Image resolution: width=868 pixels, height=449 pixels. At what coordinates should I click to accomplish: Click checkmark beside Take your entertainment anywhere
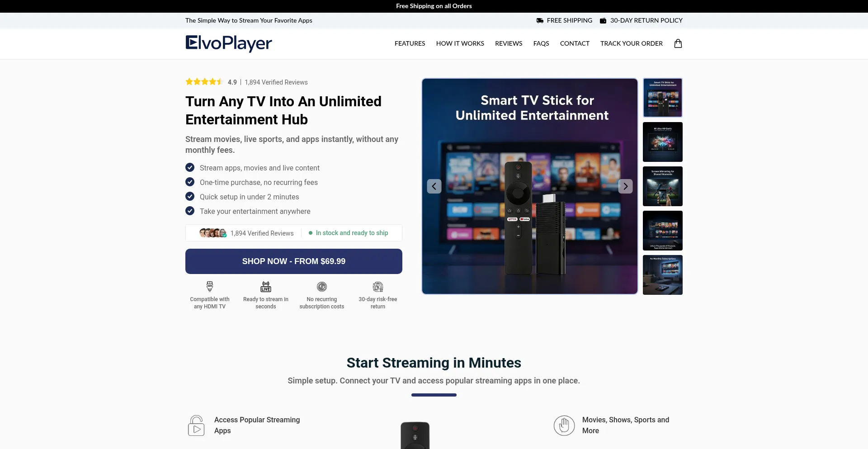coord(190,211)
